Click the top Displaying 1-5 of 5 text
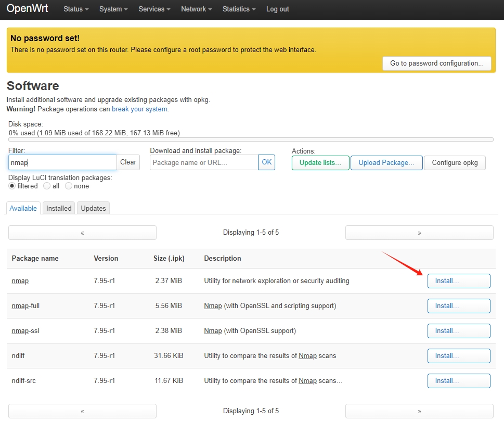This screenshot has width=504, height=434. [x=251, y=233]
